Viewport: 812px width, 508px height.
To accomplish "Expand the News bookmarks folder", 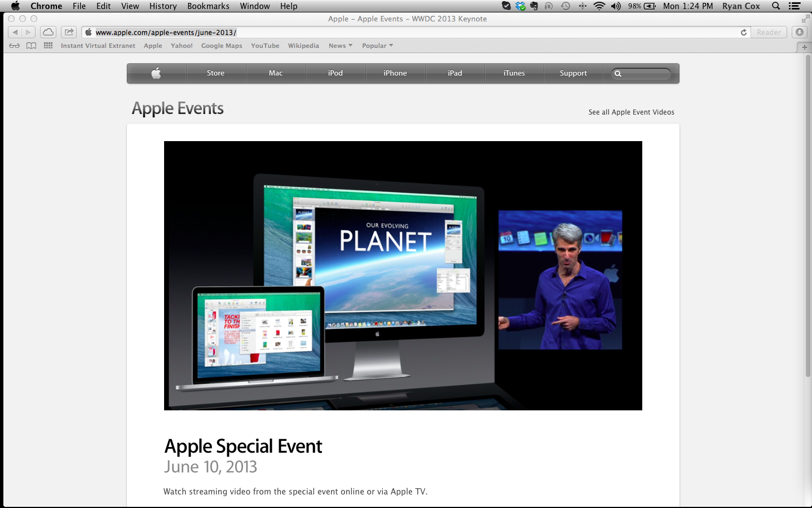I will click(341, 46).
